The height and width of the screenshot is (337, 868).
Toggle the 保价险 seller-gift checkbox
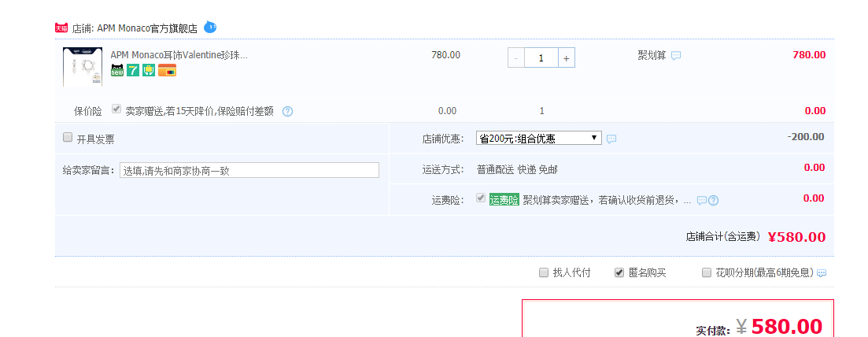pyautogui.click(x=116, y=109)
